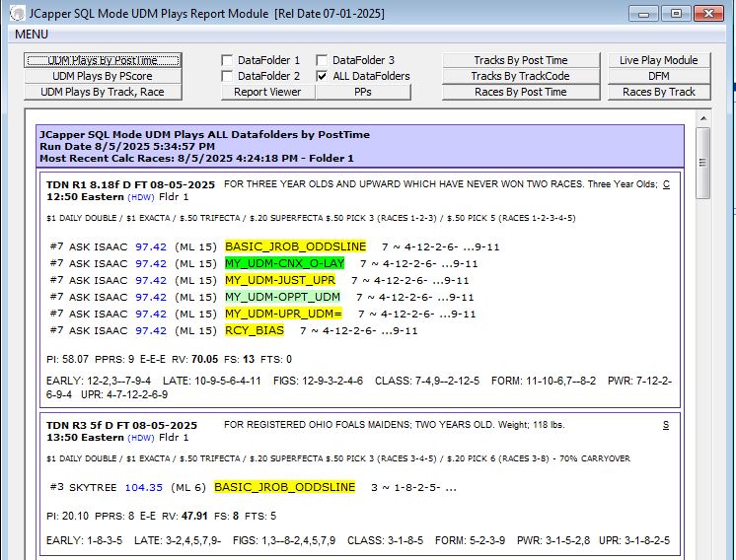This screenshot has width=736, height=560.
Task: Click TDN R3 wager line with 70% carryover
Action: [x=338, y=458]
